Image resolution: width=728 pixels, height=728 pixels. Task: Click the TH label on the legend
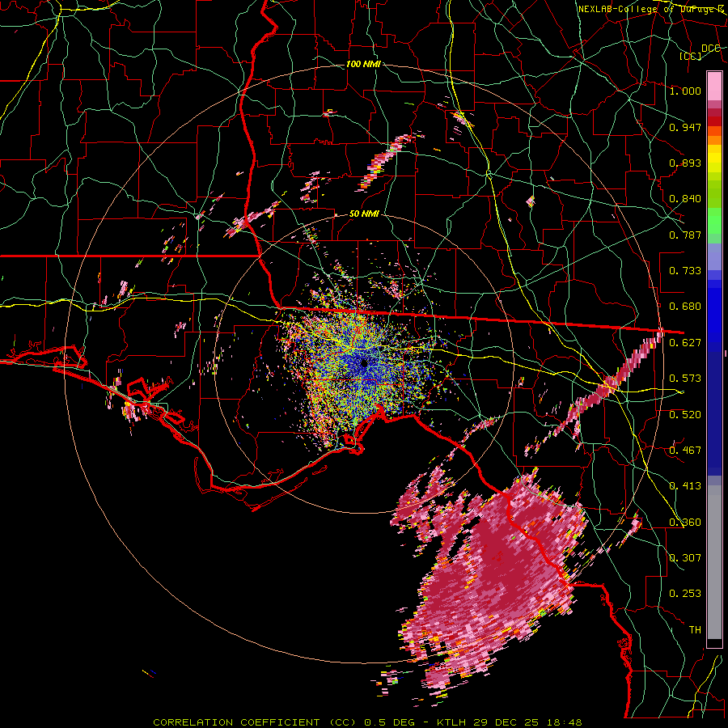coord(695,630)
